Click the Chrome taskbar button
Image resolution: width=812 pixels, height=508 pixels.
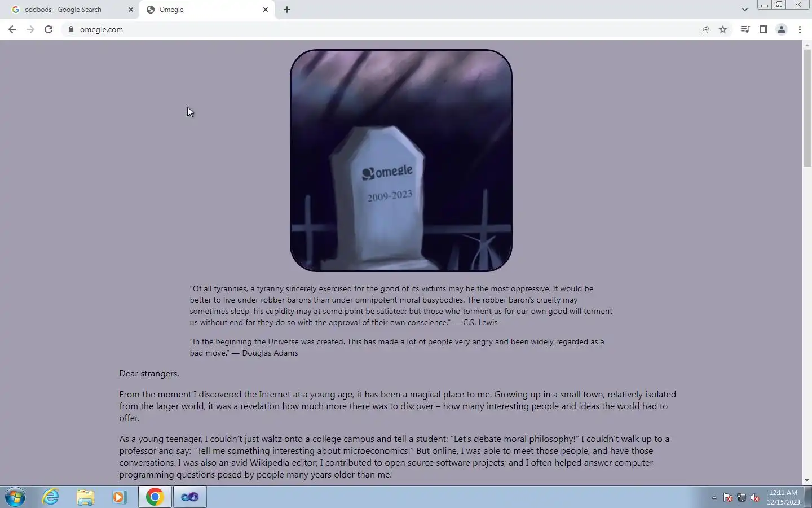[x=155, y=497]
